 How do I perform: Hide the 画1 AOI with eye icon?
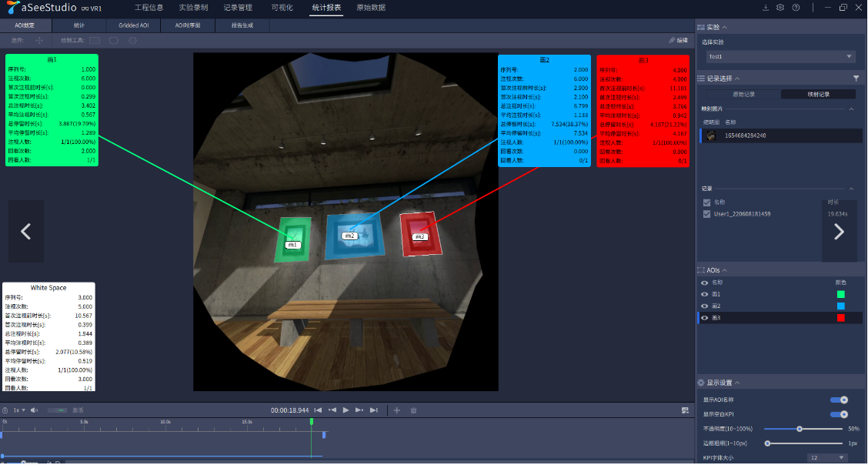tap(705, 295)
